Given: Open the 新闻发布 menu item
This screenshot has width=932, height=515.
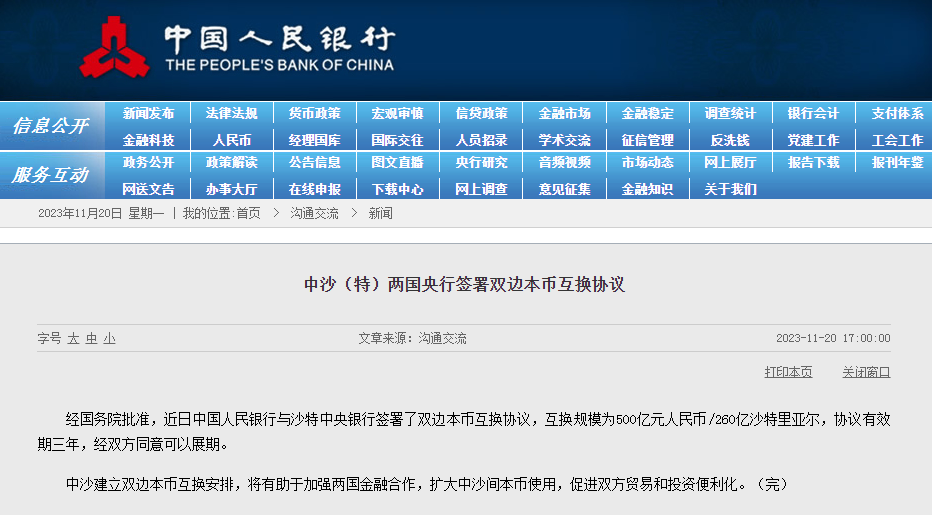Looking at the screenshot, I should tap(148, 113).
